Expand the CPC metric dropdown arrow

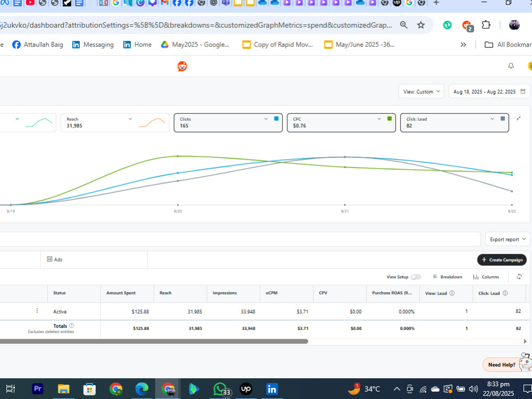[x=379, y=119]
